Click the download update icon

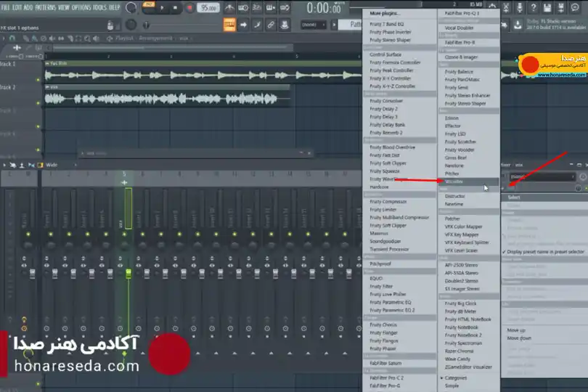click(518, 25)
